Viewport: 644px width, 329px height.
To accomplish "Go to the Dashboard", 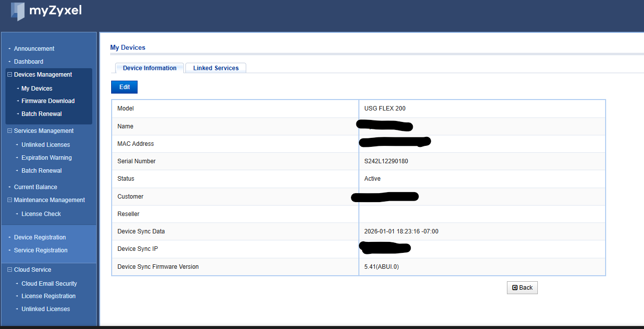I will point(28,62).
